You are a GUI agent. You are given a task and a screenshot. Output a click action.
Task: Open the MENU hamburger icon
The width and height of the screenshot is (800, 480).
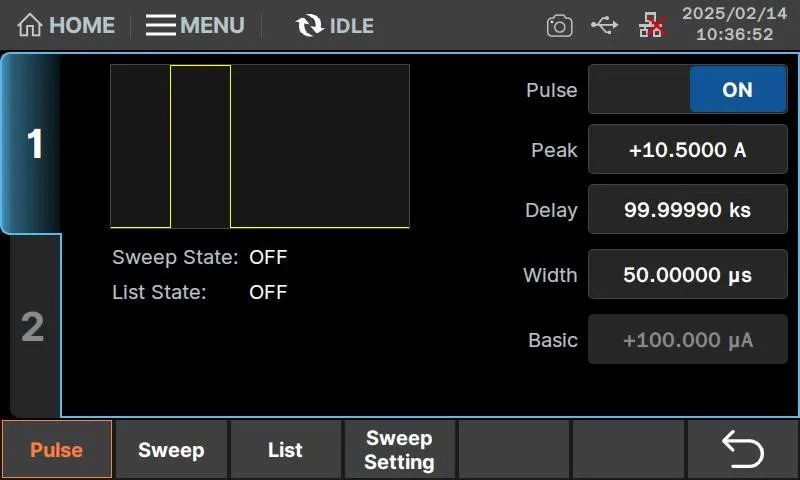point(161,26)
